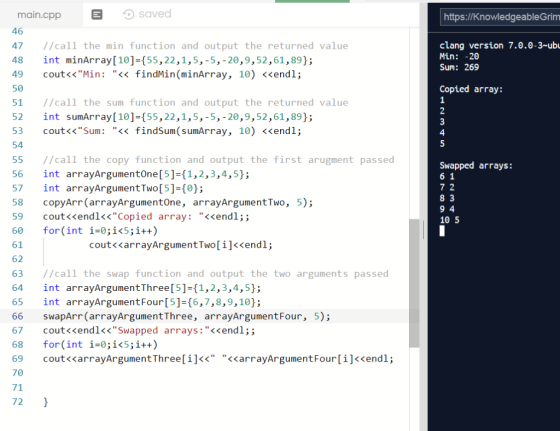Click the 'Swapped arrays:' console heading
Image resolution: width=560 pixels, height=431 pixels.
point(476,165)
